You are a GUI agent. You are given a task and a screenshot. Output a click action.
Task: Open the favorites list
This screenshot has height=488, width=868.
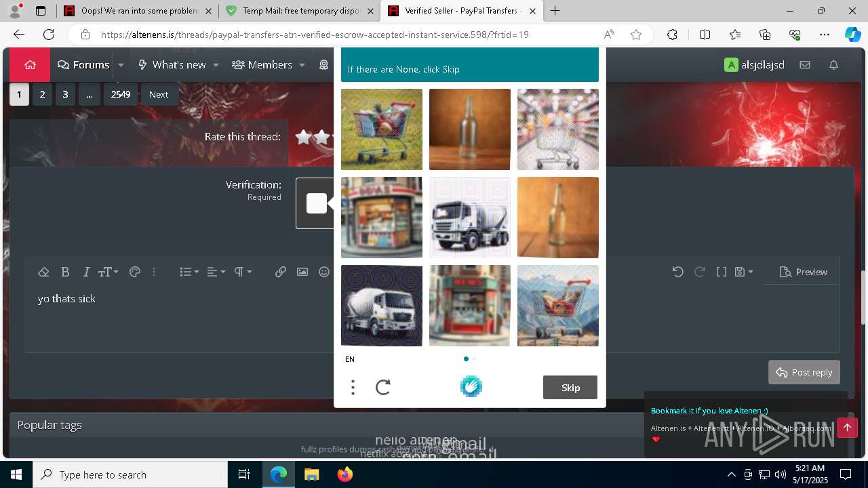735,35
